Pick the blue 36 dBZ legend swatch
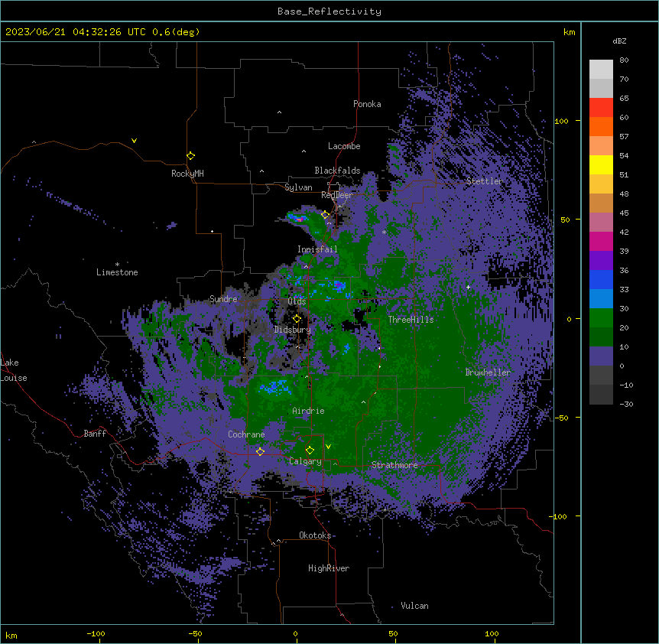The image size is (659, 644). click(x=601, y=279)
